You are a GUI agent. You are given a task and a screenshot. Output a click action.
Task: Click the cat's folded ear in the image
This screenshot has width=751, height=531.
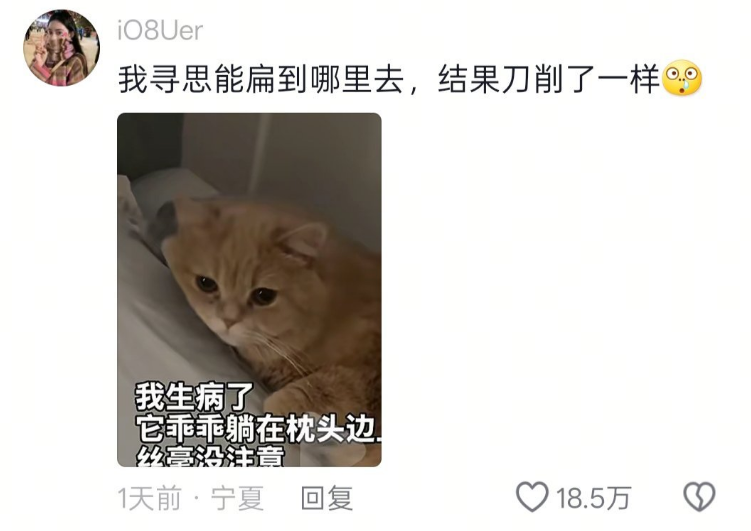click(x=303, y=240)
